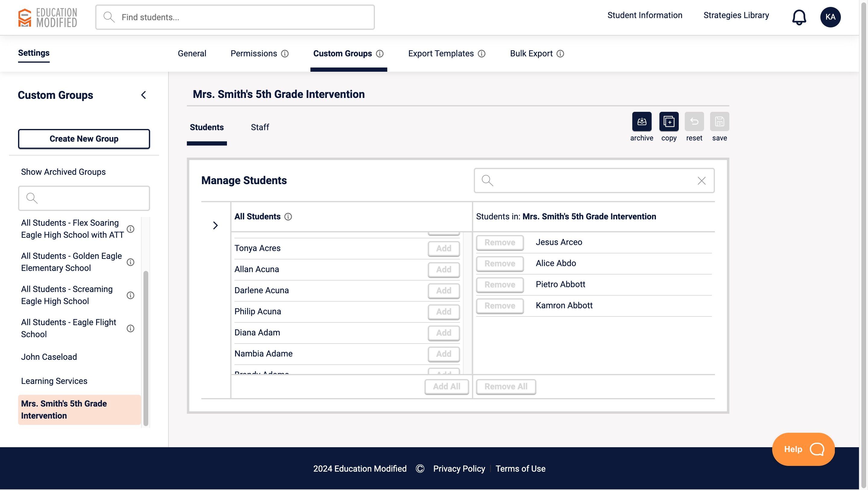The image size is (868, 490).
Task: Open the KA user avatar menu
Action: 830,17
